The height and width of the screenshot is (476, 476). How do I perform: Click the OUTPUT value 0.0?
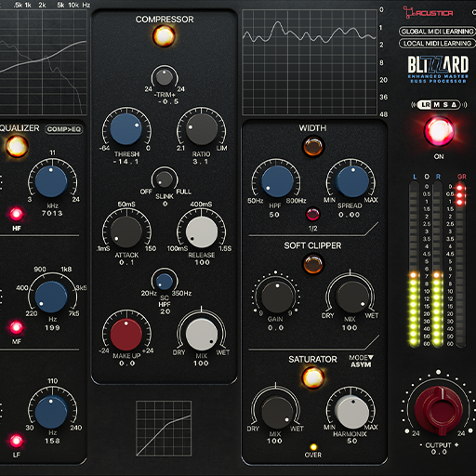(x=439, y=452)
